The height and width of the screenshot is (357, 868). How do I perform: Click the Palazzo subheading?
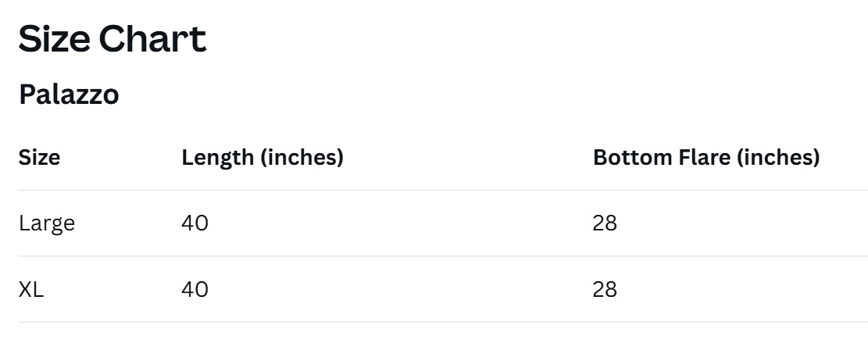69,95
